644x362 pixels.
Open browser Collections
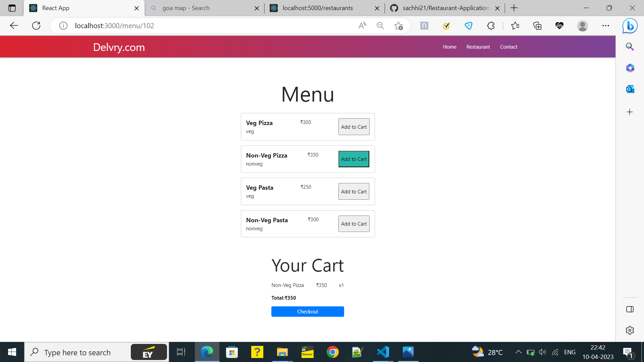pos(537,25)
